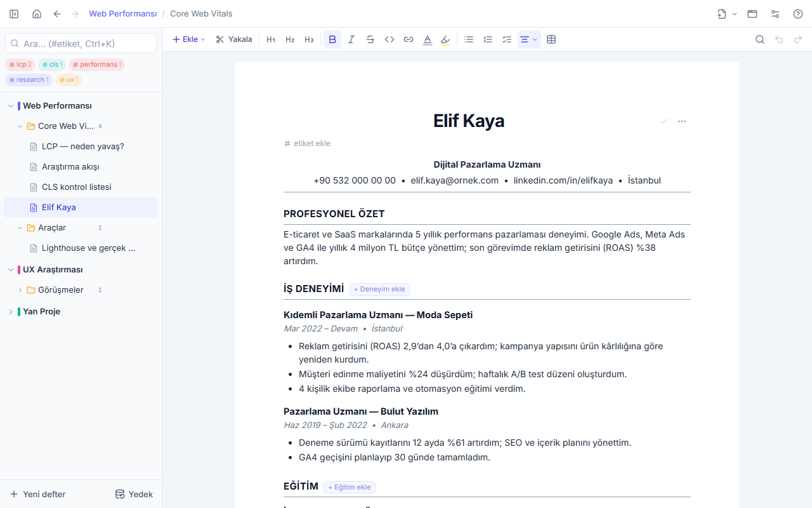
Task: Search within the document
Action: (x=760, y=39)
